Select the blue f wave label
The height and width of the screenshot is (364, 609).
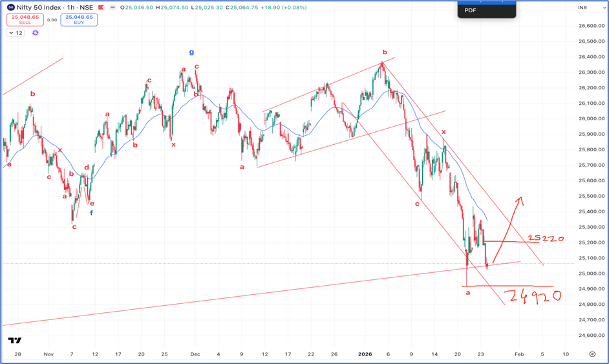coord(91,213)
